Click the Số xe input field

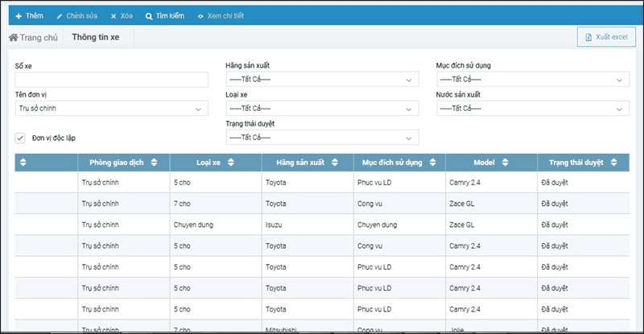click(x=112, y=80)
